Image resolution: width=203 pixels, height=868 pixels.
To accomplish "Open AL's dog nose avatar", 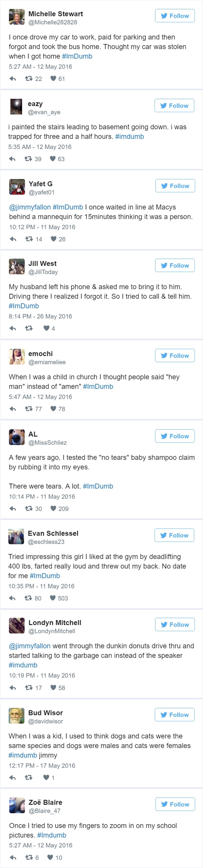I will (17, 437).
